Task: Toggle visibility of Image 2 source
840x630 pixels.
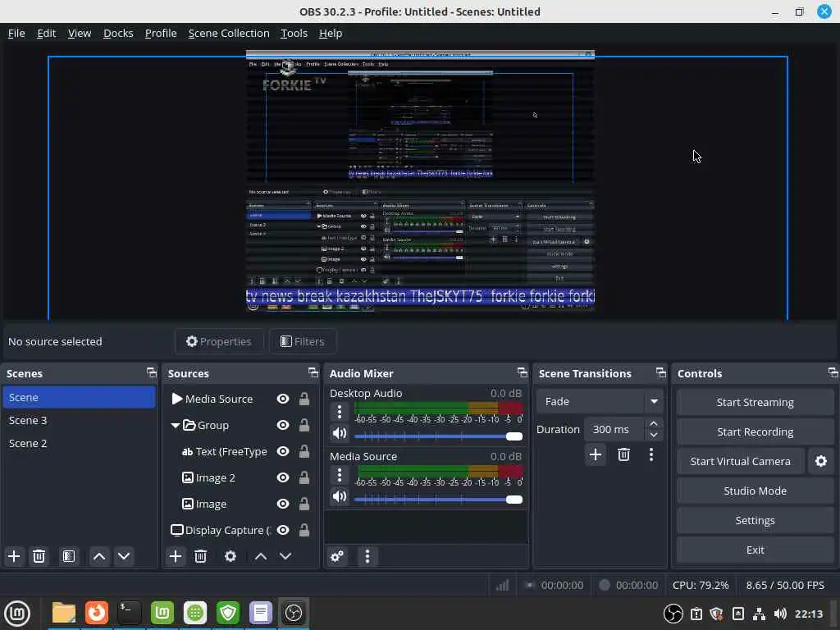Action: pos(283,478)
